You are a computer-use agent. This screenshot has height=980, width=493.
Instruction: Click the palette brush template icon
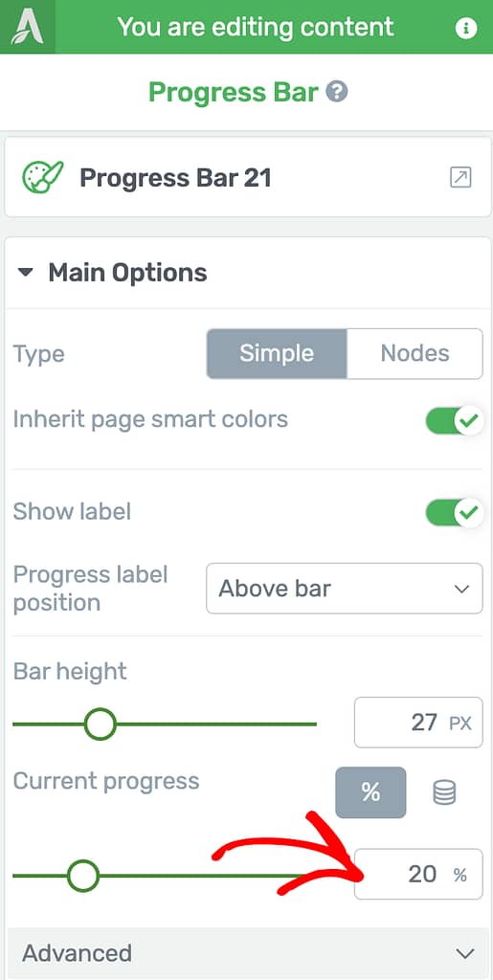coord(42,177)
